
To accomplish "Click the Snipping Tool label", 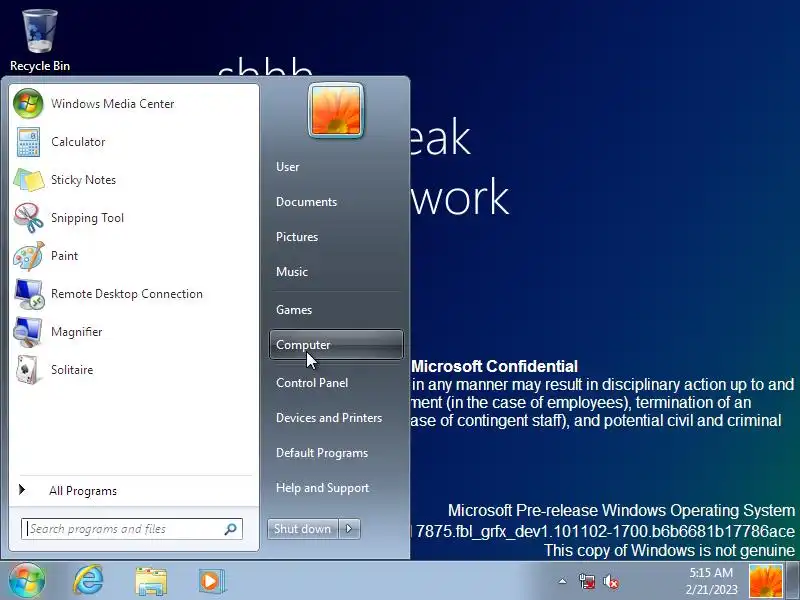I will tap(87, 218).
